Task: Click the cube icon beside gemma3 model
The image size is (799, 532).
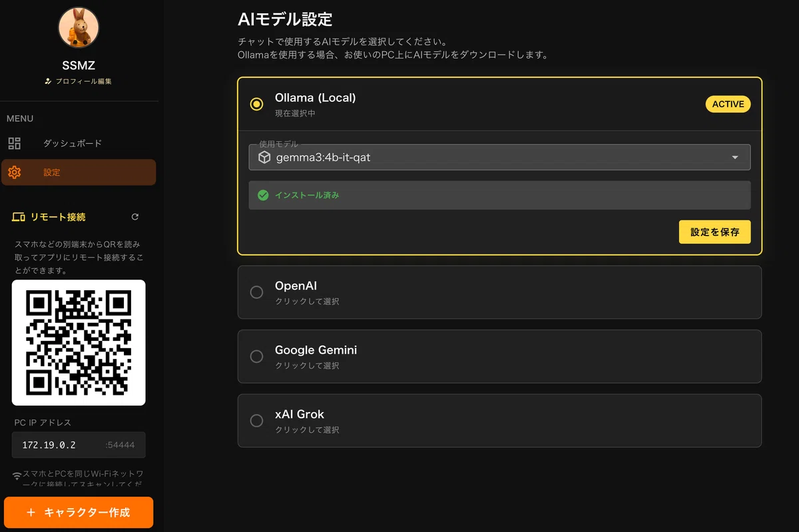Action: pos(264,158)
